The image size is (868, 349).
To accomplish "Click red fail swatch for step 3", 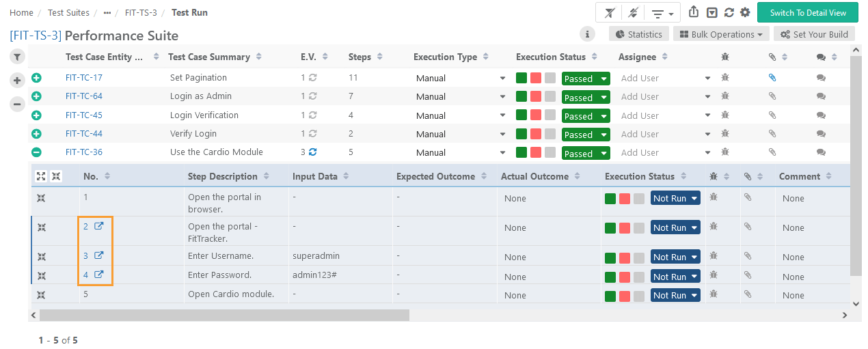I will pos(625,257).
